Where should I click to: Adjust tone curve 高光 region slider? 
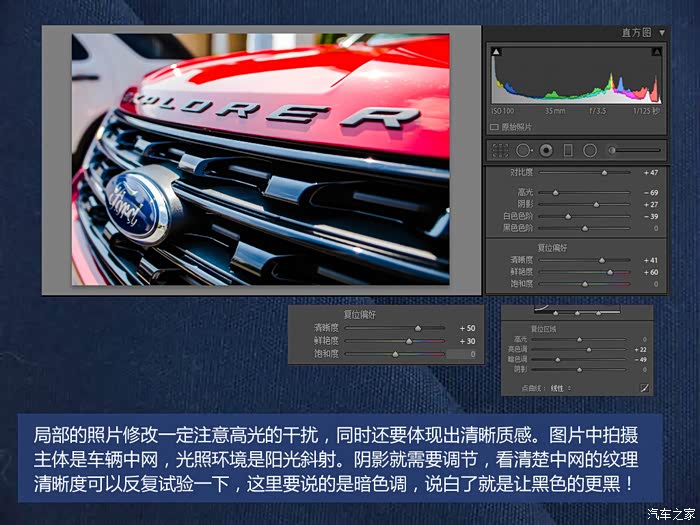click(579, 340)
